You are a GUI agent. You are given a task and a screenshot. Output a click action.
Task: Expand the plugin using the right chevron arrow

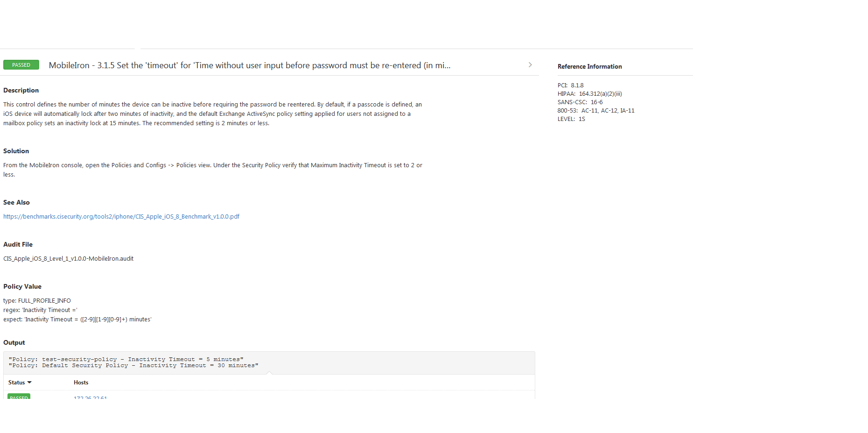pos(530,65)
